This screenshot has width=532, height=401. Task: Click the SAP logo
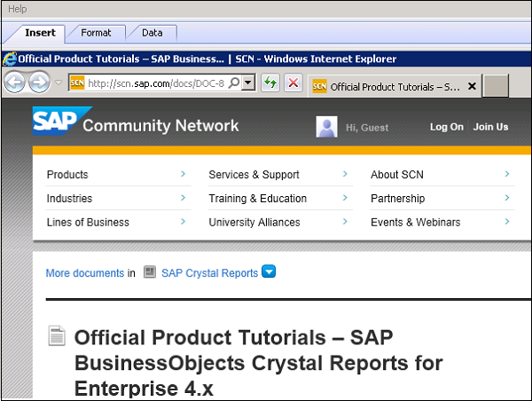[54, 122]
